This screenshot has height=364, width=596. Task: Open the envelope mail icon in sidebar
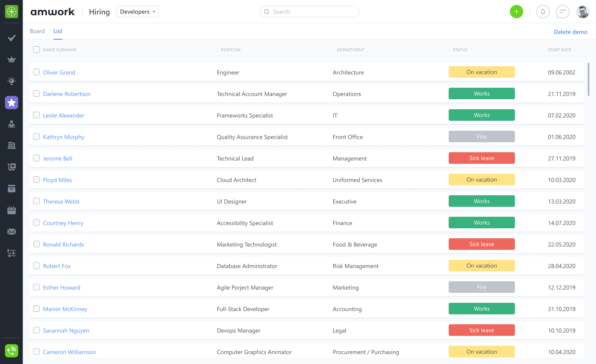[x=11, y=232]
